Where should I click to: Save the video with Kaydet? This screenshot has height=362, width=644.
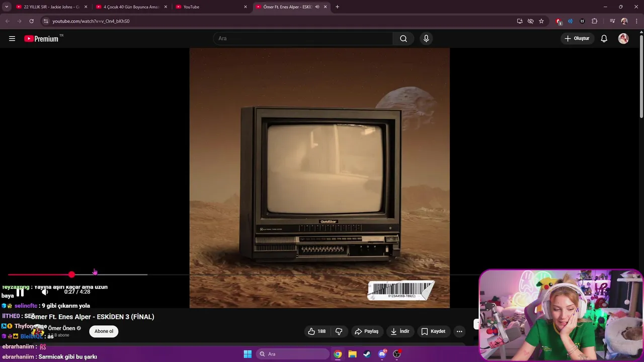point(433,331)
